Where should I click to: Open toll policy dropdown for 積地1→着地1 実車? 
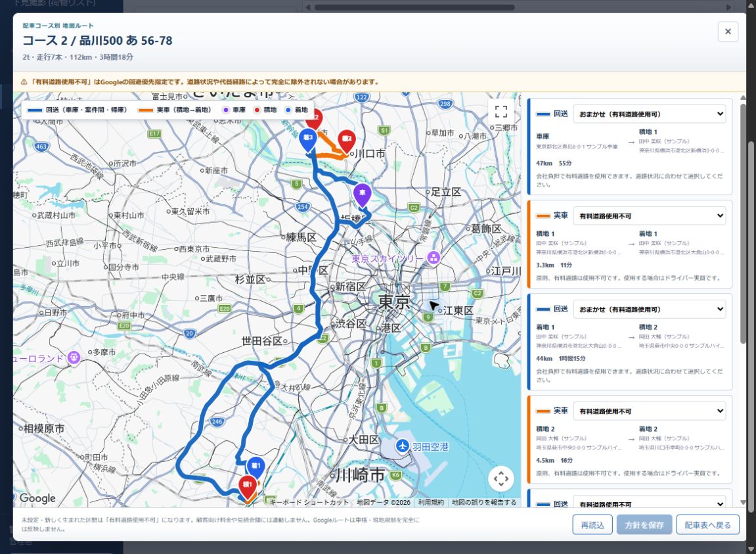point(650,216)
